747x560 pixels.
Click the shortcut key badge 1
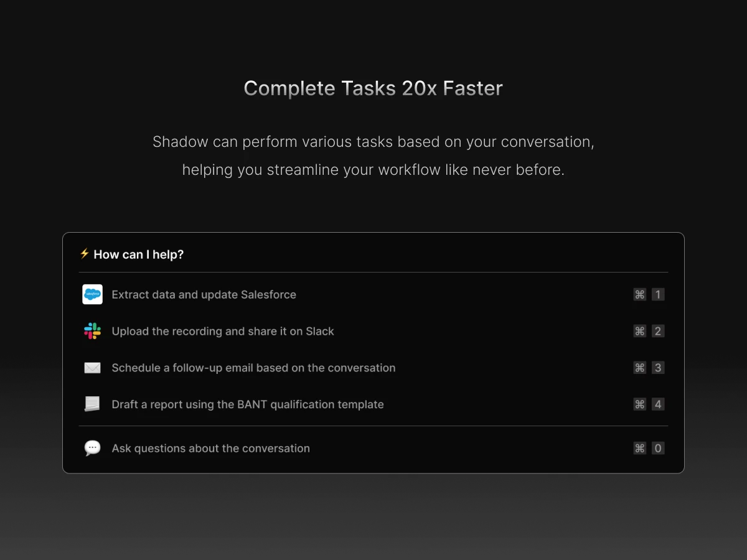point(658,294)
